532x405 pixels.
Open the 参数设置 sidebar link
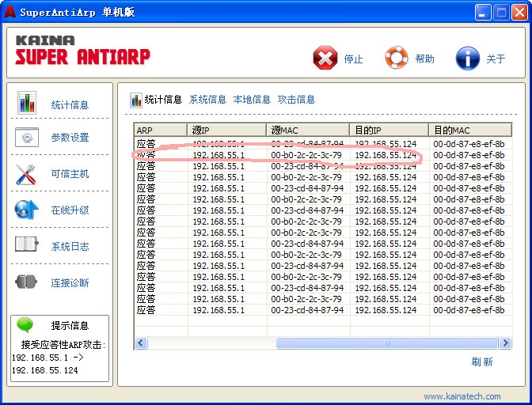point(70,138)
